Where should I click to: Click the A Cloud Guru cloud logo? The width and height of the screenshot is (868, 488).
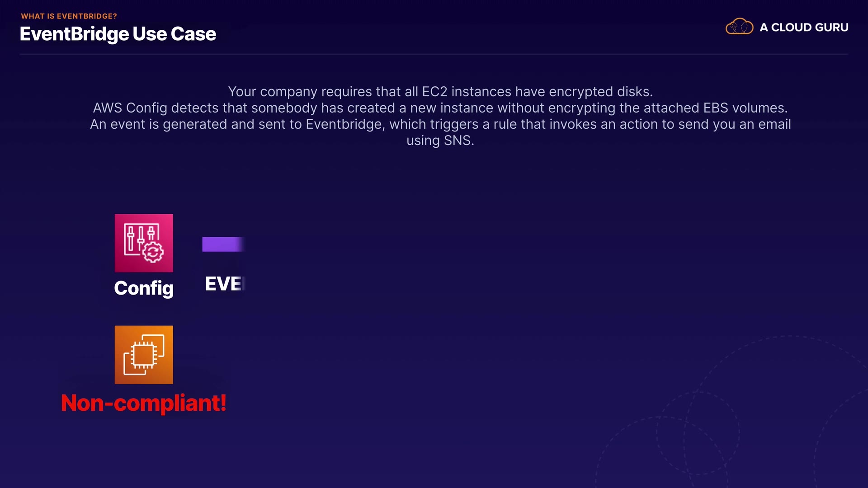(x=739, y=27)
